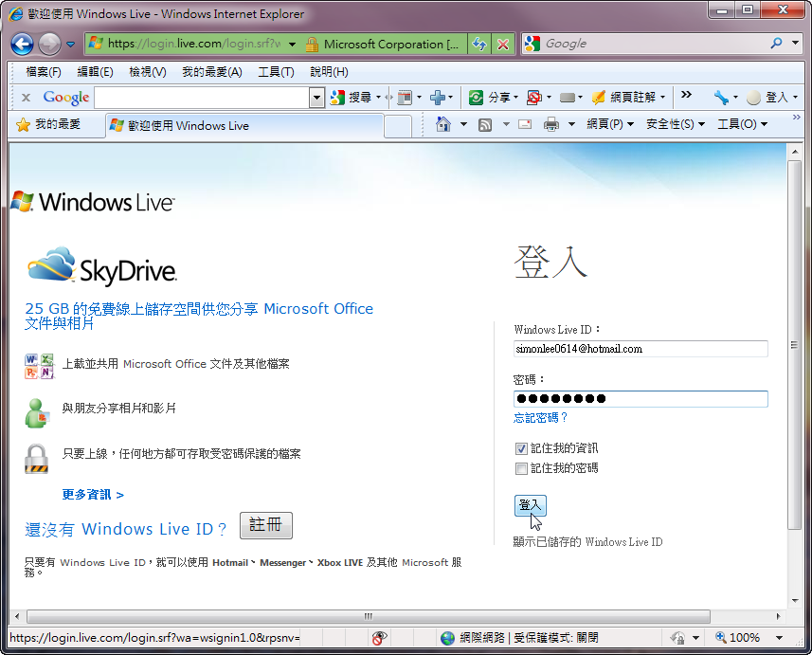Click the vertical scrollbar thumb
Viewport: 812px width, 655px height.
794,345
